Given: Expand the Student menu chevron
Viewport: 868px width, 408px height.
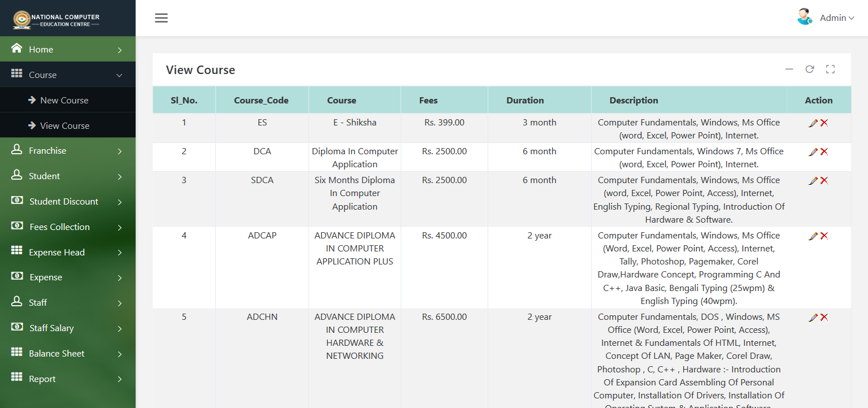Looking at the screenshot, I should (x=119, y=177).
